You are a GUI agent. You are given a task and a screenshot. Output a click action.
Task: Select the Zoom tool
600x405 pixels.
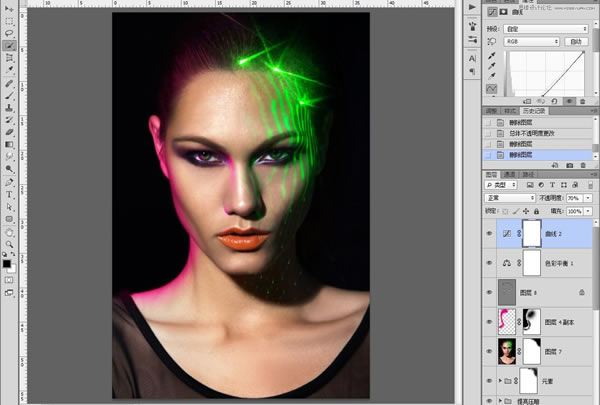tap(9, 241)
